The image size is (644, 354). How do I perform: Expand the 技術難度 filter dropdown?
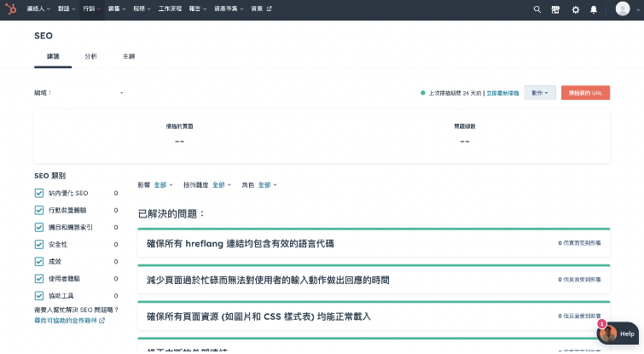point(221,184)
